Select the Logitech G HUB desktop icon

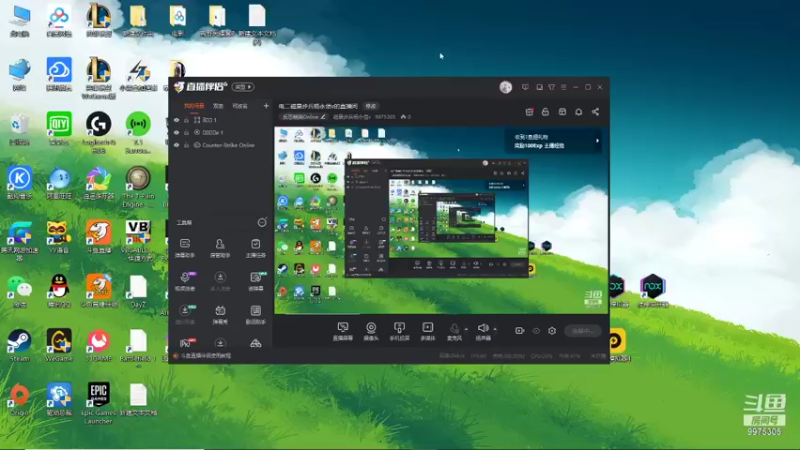click(x=98, y=133)
